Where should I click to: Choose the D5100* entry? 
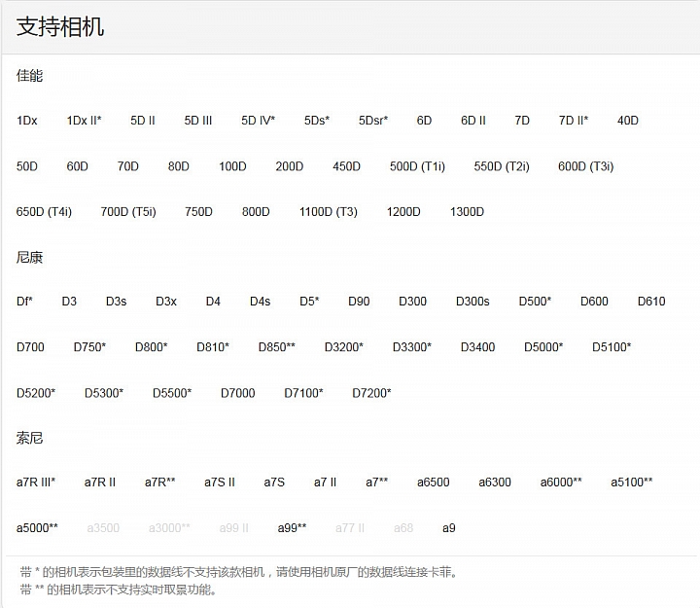[612, 347]
